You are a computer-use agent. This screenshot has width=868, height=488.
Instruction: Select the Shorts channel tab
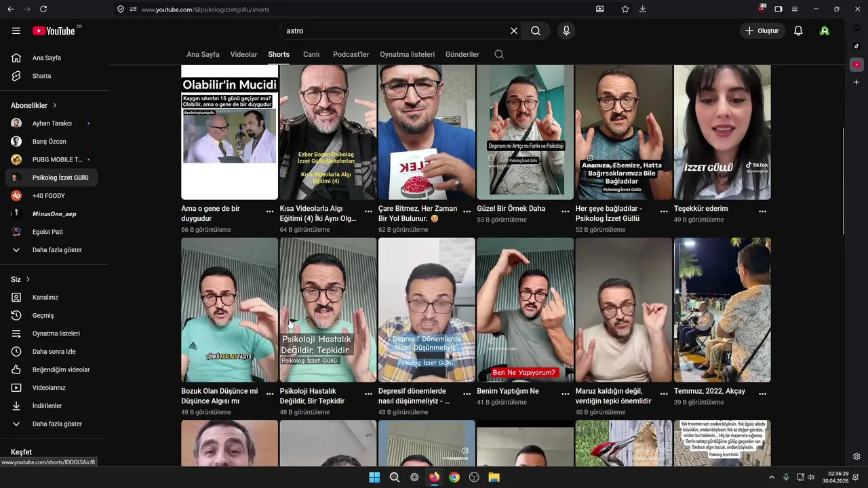point(279,54)
